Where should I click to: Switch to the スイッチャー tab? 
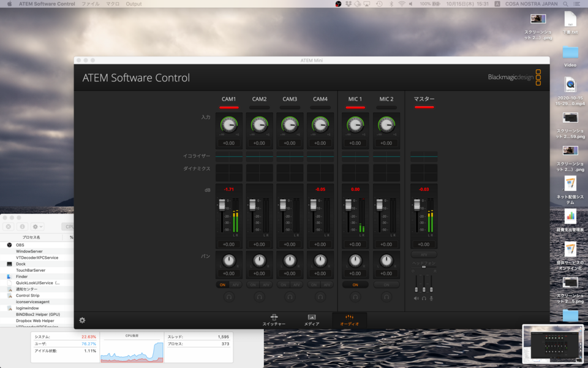[x=274, y=320]
